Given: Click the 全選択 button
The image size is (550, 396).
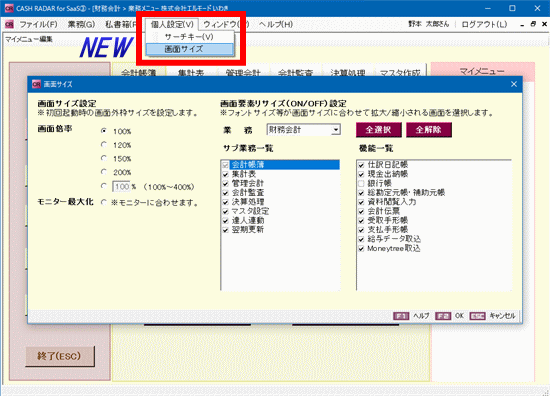Looking at the screenshot, I should (x=378, y=130).
